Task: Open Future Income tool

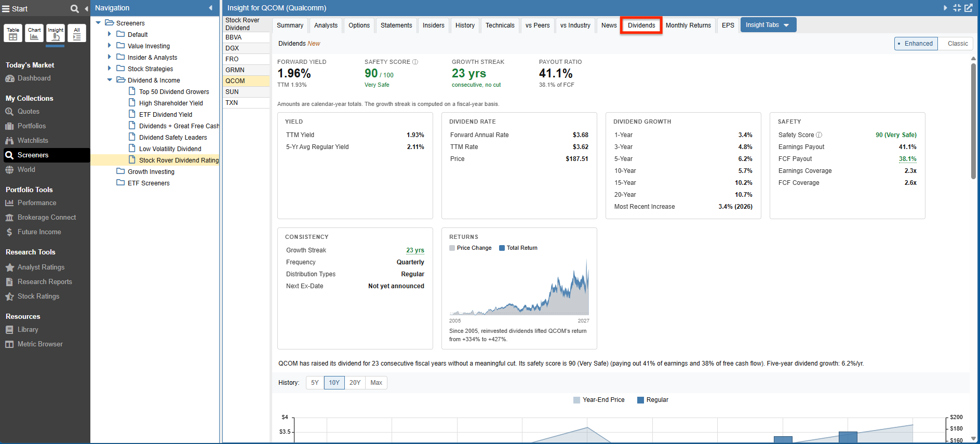Action: point(39,232)
